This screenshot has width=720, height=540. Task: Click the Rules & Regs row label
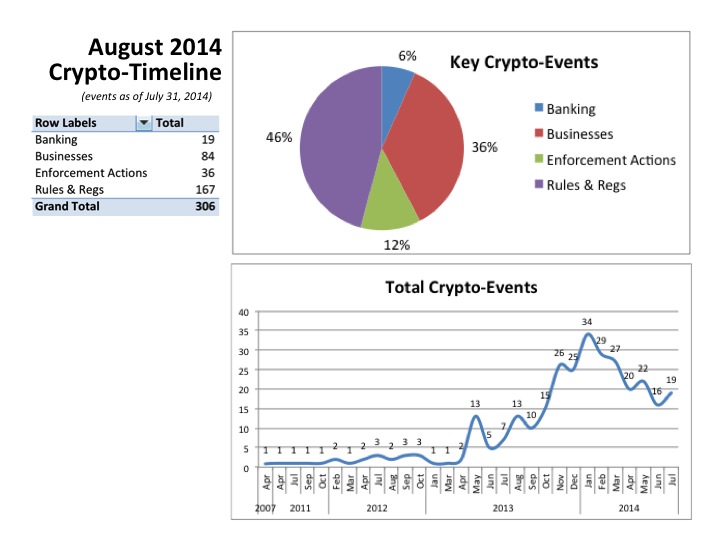click(x=69, y=190)
